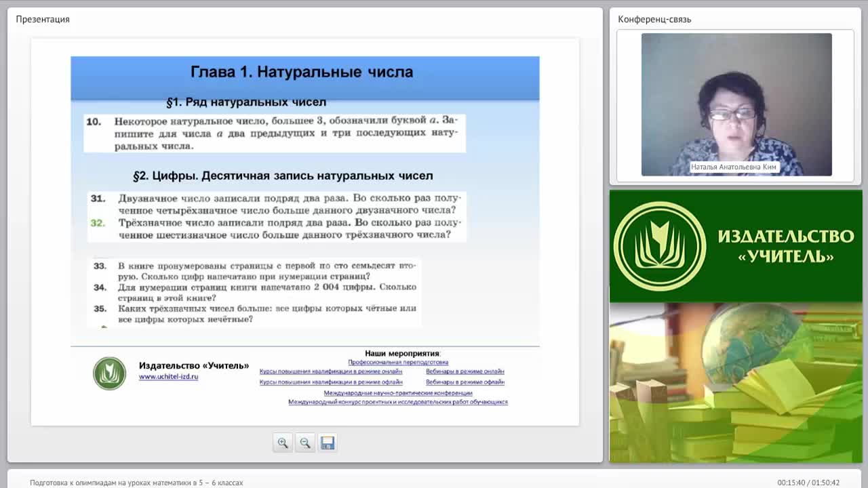Click the Наталья Анатольевна Ким name label
868x488 pixels.
(x=734, y=167)
